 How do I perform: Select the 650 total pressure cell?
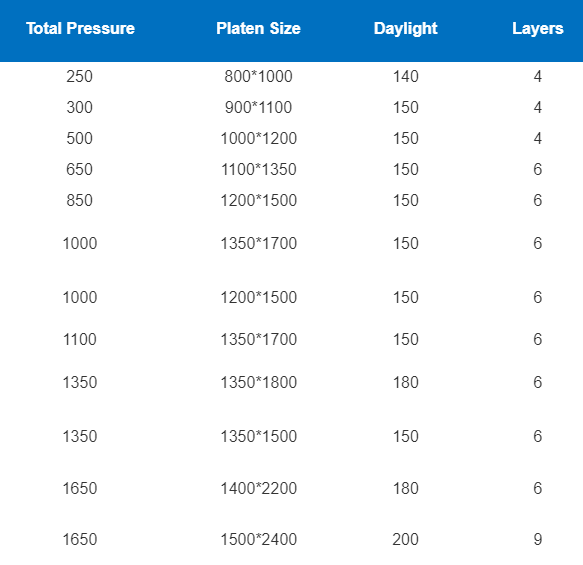click(80, 170)
